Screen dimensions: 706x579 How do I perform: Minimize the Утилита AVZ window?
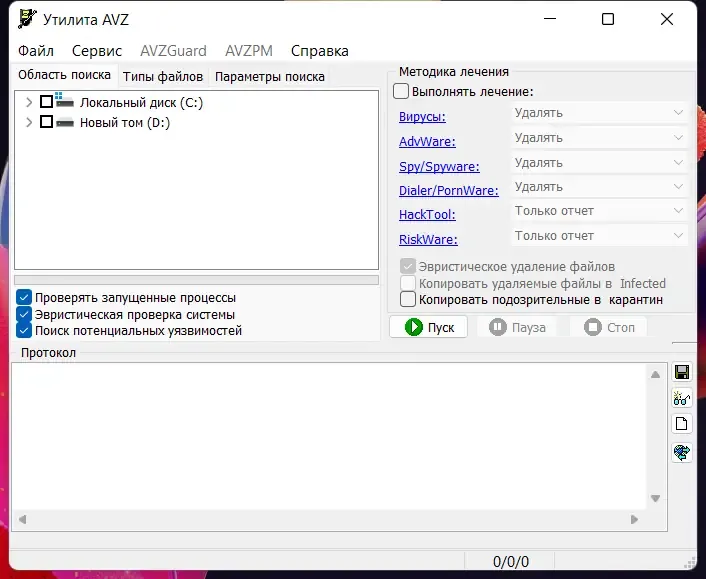click(550, 19)
